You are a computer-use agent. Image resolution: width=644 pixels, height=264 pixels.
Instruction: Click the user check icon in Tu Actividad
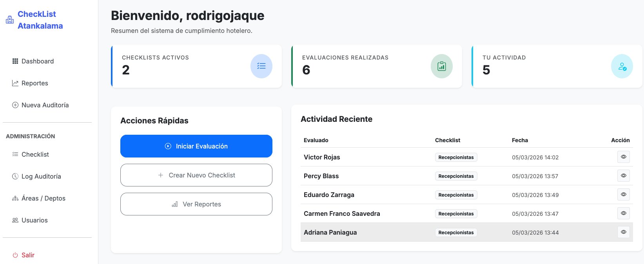tap(622, 66)
